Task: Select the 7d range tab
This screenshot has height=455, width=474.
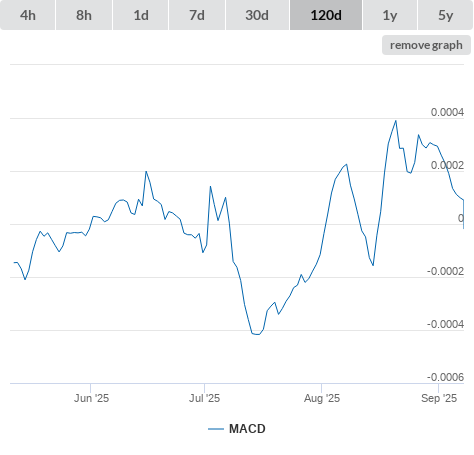Action: tap(197, 15)
